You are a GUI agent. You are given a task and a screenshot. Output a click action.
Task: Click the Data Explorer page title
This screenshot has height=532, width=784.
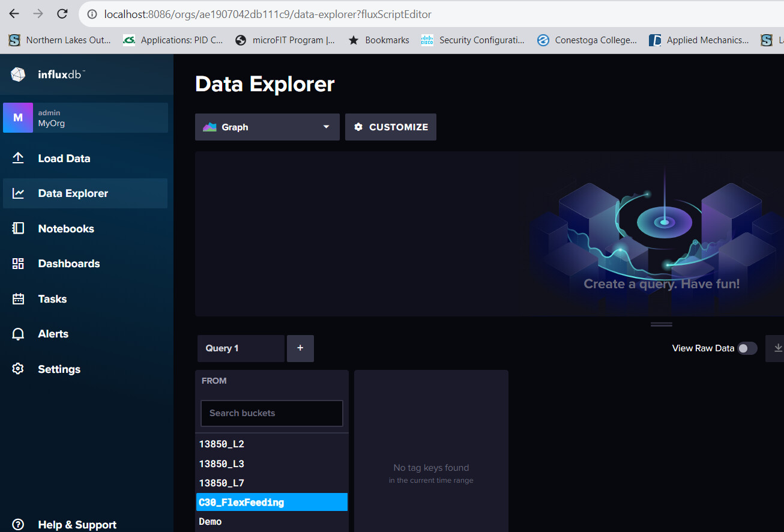point(265,84)
